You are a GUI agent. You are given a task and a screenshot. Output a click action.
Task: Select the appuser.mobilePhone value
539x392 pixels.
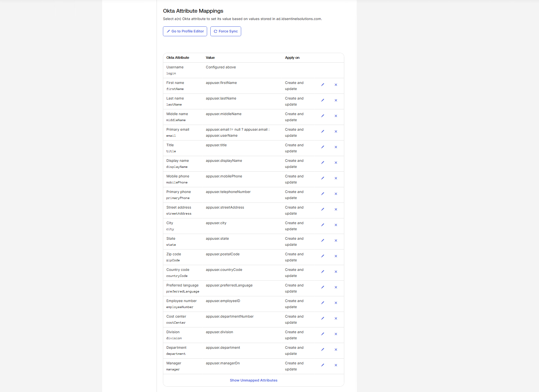point(224,176)
